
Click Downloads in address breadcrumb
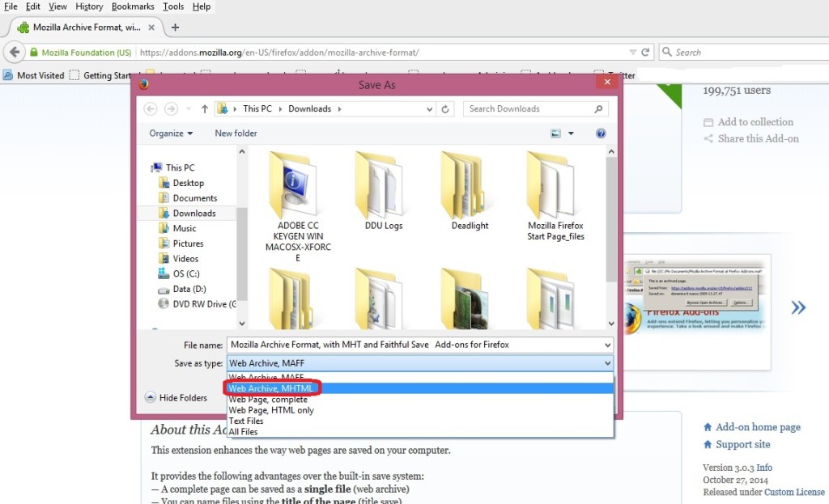pos(309,109)
